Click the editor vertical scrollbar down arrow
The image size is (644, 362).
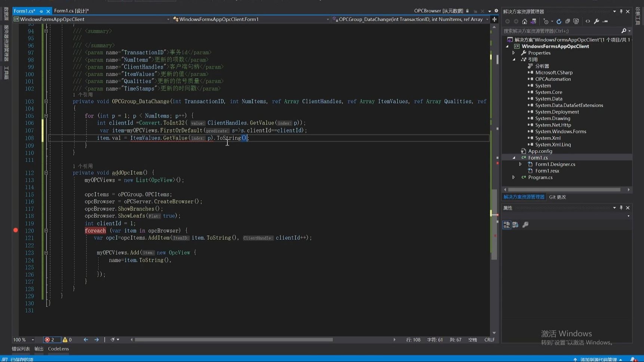click(x=494, y=332)
